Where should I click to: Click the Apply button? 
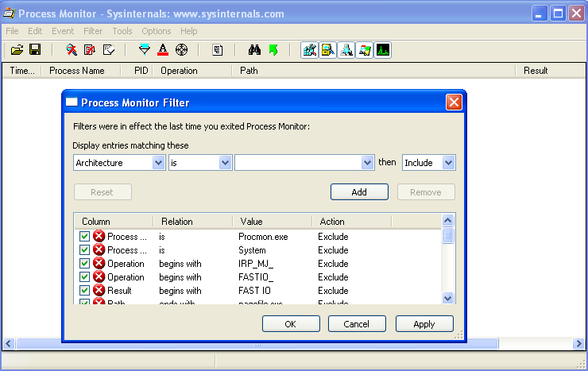[424, 324]
